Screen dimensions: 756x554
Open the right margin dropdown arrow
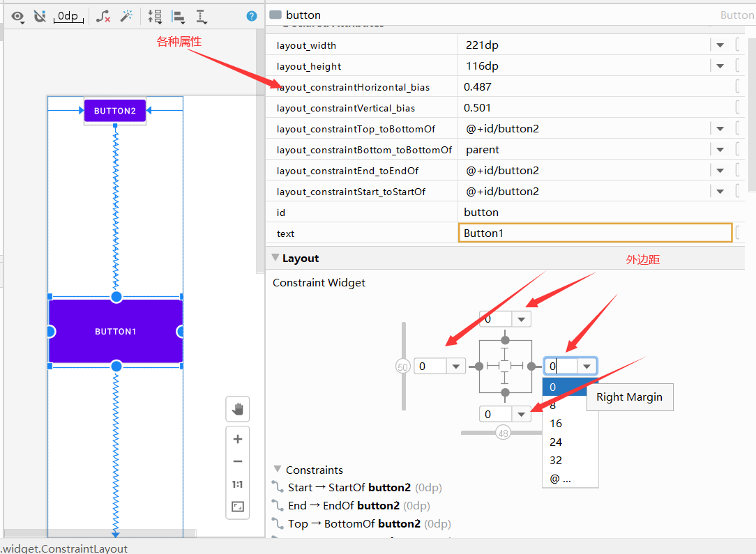click(x=587, y=367)
